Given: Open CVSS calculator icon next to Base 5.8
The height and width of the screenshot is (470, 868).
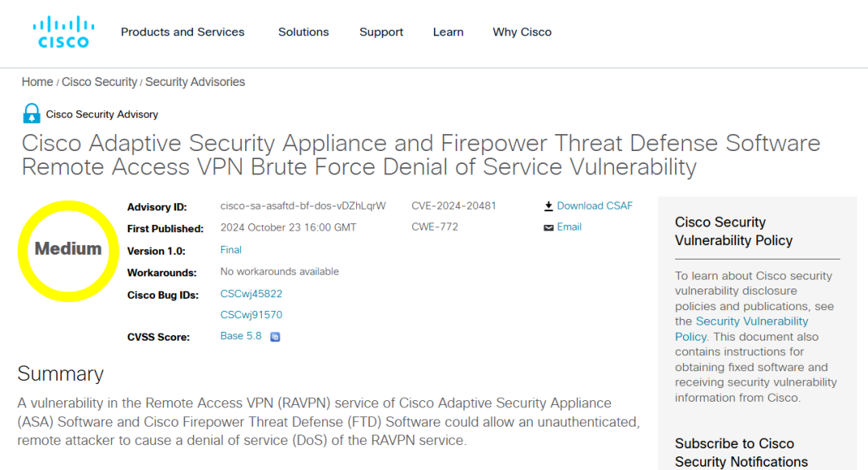Looking at the screenshot, I should [275, 337].
